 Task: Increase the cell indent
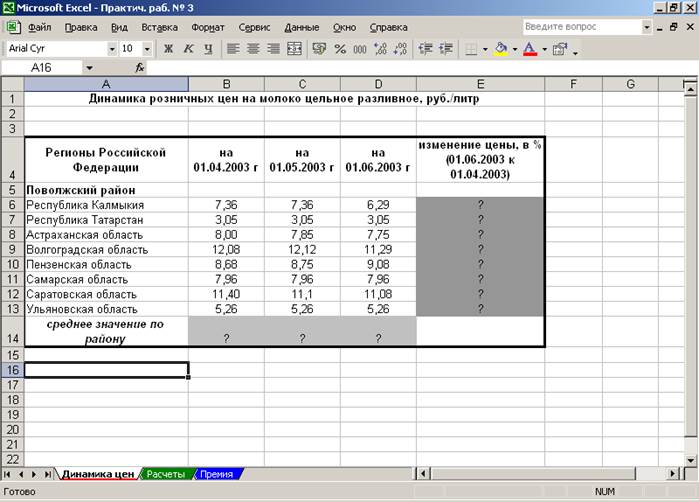[446, 48]
